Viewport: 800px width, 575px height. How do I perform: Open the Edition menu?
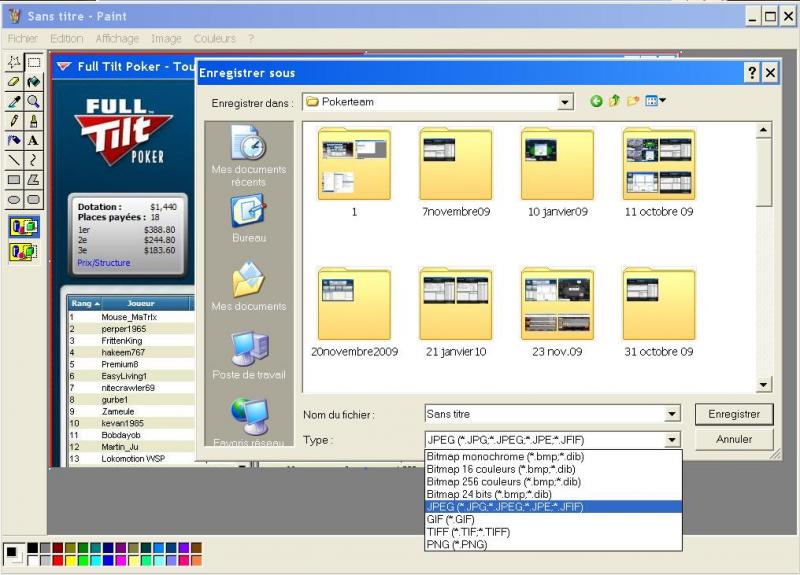[x=66, y=39]
